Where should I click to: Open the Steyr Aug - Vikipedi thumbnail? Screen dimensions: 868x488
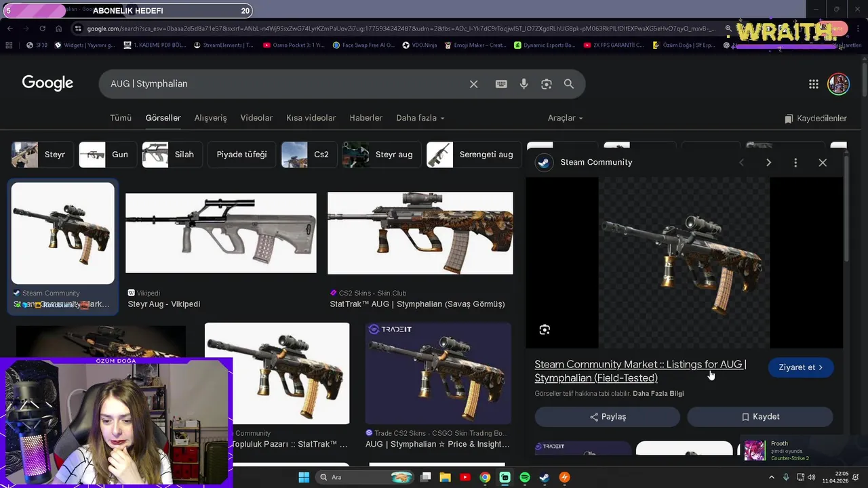(221, 233)
